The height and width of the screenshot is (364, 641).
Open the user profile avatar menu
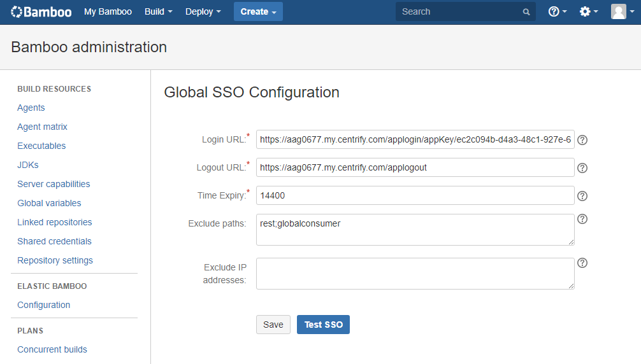pyautogui.click(x=621, y=11)
